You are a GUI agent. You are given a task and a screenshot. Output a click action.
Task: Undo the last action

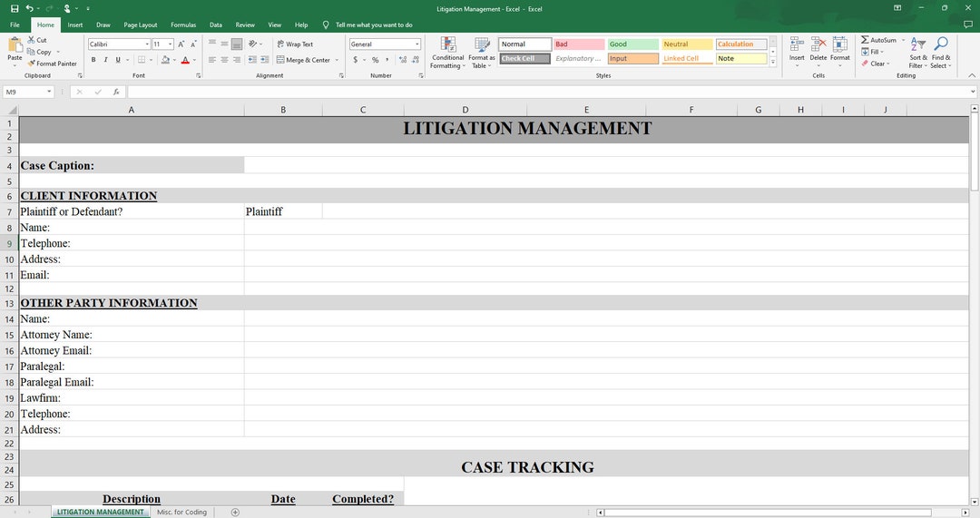pyautogui.click(x=29, y=9)
